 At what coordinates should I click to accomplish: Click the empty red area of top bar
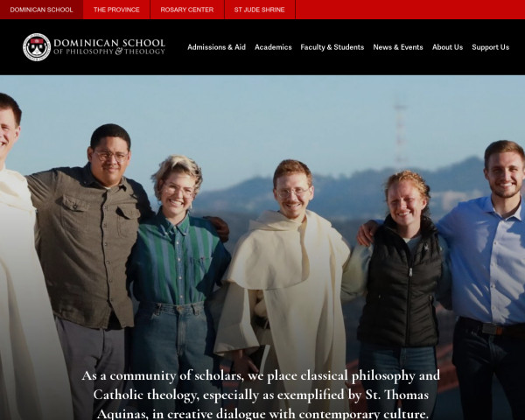coord(410,10)
